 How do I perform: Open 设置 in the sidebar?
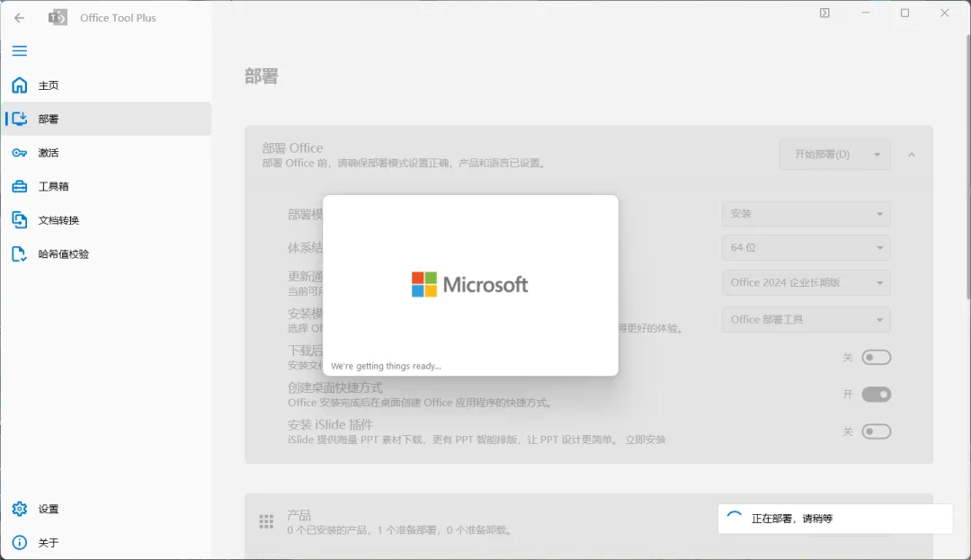point(106,509)
